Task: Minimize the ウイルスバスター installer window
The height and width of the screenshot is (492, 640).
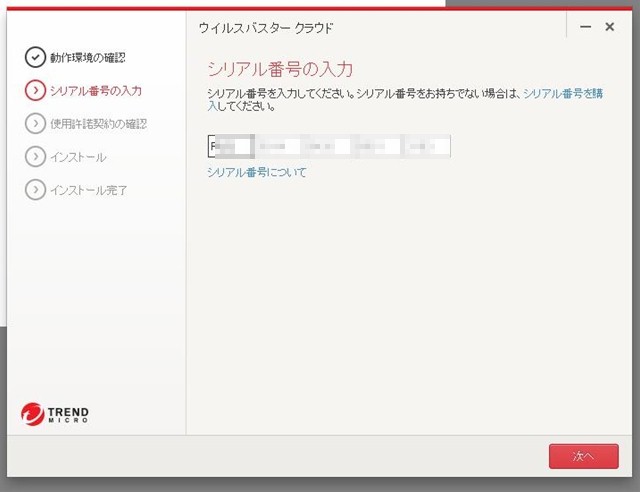Action: click(x=586, y=27)
